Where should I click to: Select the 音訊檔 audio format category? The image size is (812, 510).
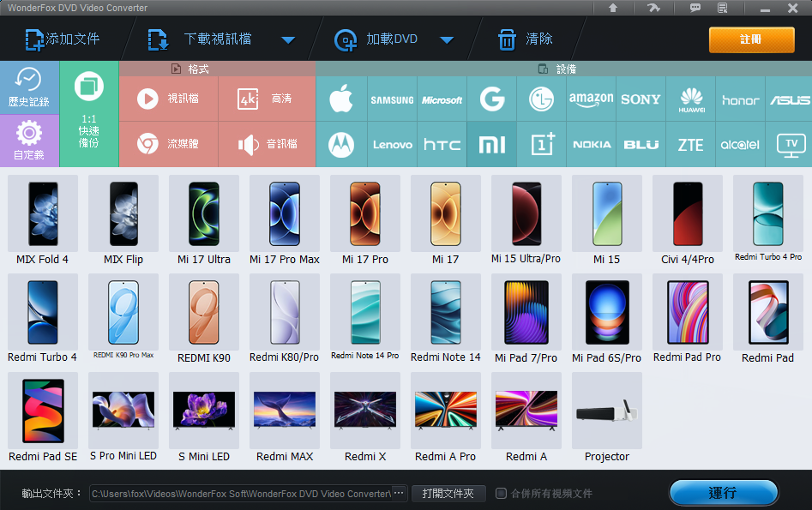coord(267,145)
